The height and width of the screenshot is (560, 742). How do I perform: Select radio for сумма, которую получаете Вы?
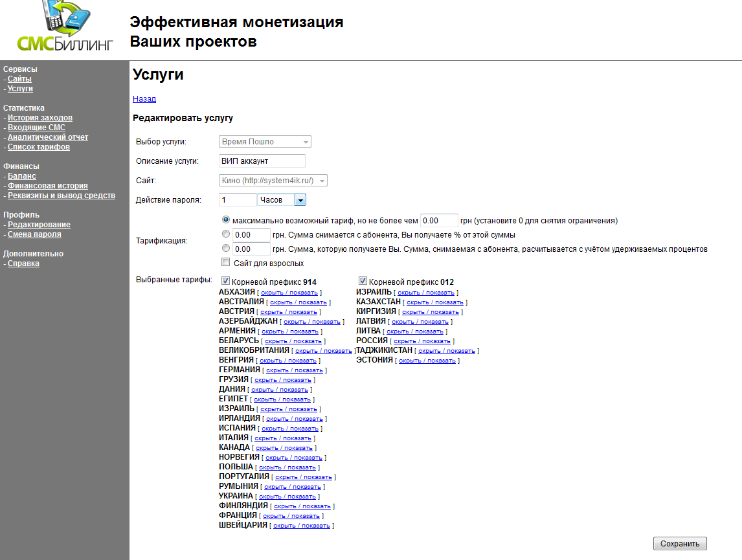click(x=226, y=248)
